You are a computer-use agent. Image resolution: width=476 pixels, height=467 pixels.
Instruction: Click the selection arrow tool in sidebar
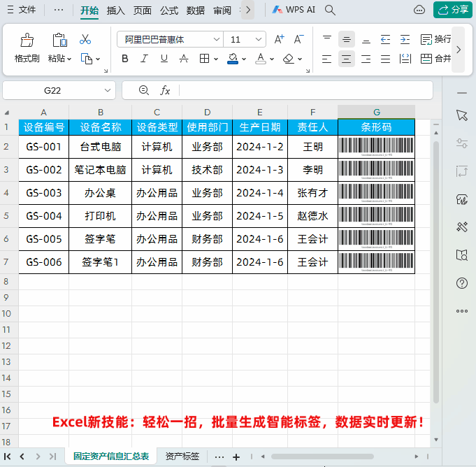[462, 115]
